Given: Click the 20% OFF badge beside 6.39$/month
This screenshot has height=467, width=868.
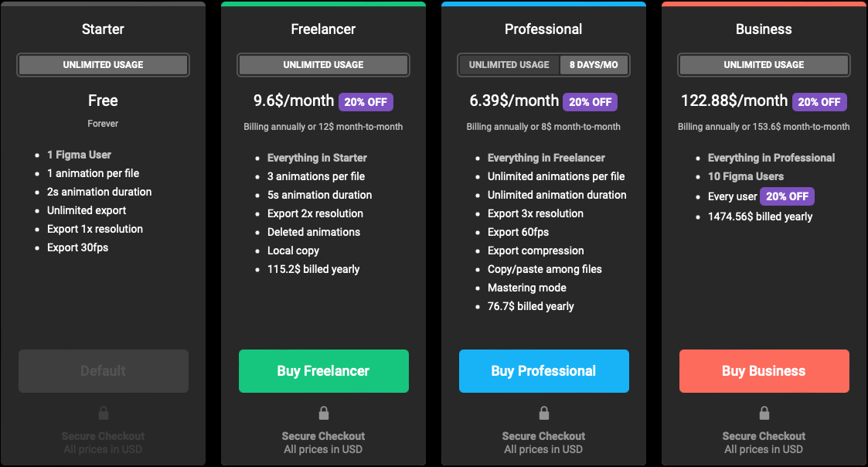Looking at the screenshot, I should [590, 102].
